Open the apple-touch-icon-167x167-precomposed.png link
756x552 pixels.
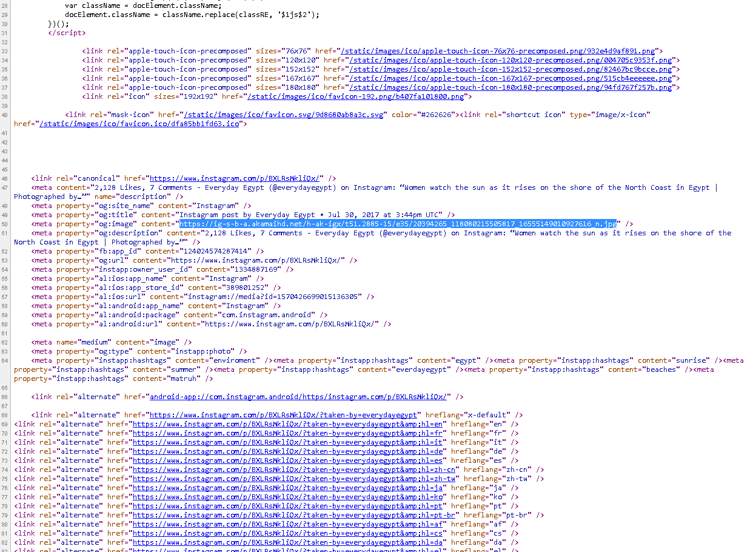coord(510,78)
